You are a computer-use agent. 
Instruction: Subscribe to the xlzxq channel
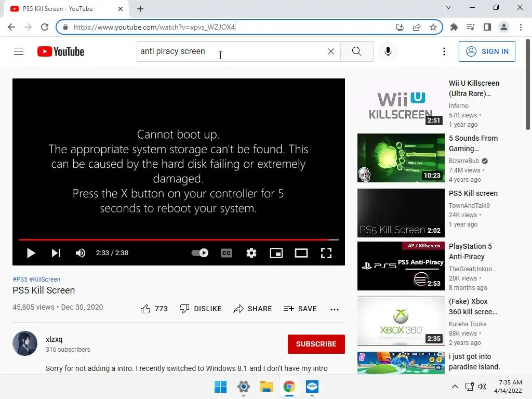pos(316,344)
